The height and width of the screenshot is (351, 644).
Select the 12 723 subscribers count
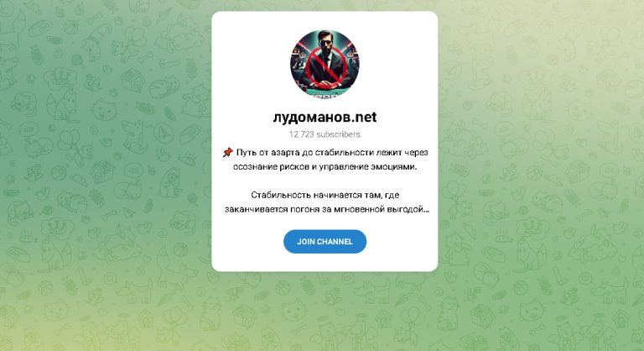pyautogui.click(x=325, y=134)
